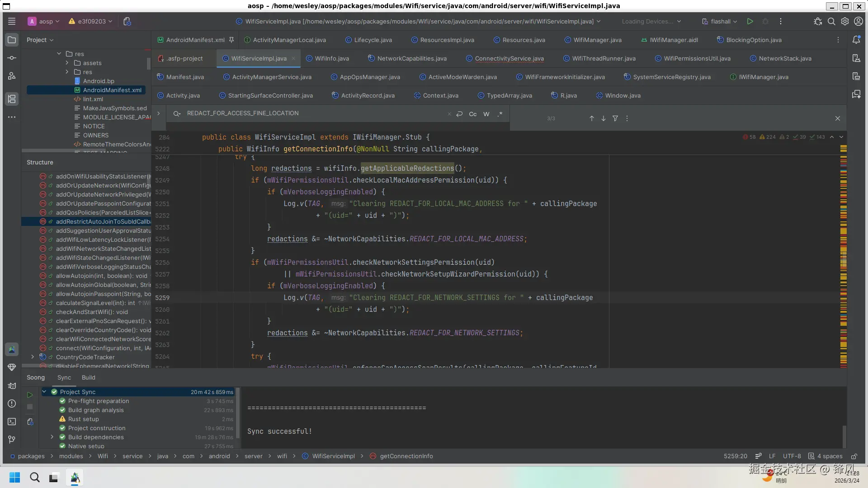Click the Run green play icon
The height and width of the screenshot is (488, 868).
750,21
